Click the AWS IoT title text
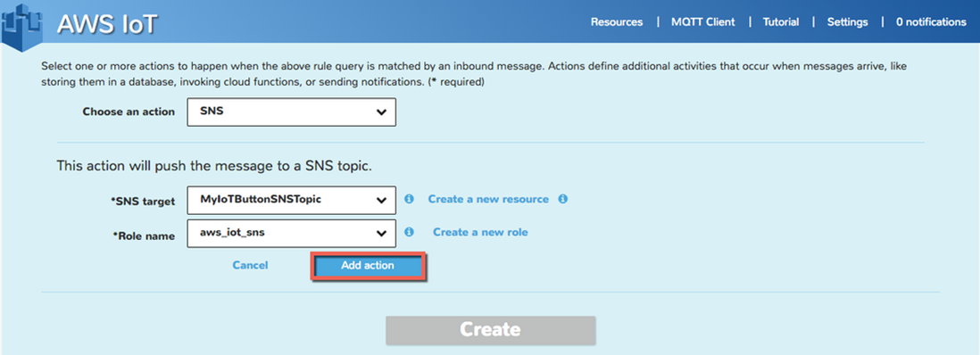The image size is (980, 355). tap(107, 25)
